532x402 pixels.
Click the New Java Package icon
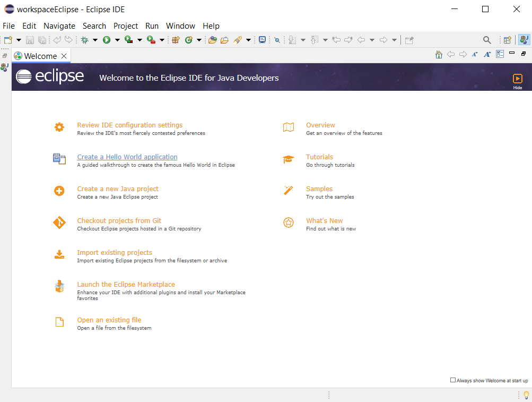(x=176, y=40)
